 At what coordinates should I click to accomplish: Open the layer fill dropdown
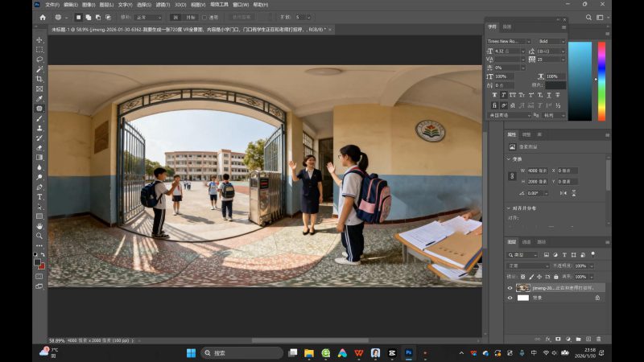592,277
